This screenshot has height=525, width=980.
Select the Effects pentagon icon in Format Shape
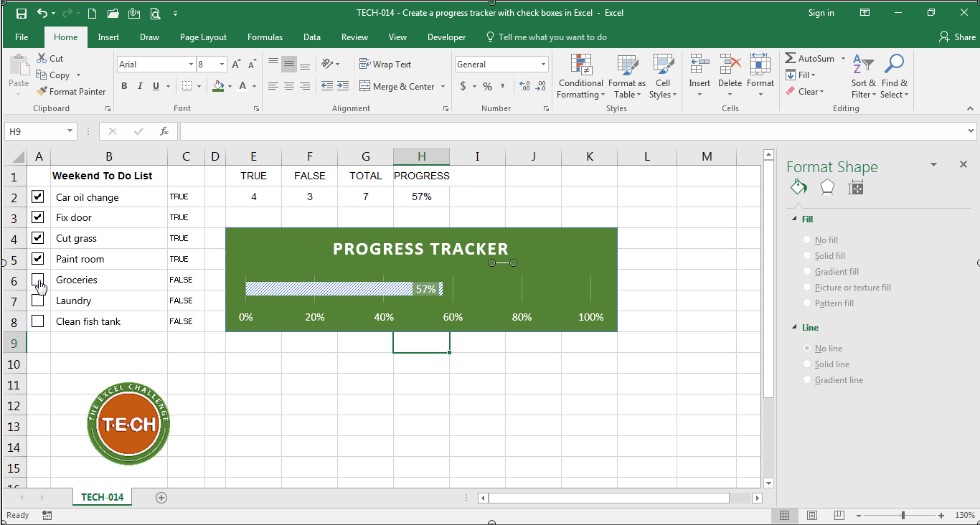827,187
